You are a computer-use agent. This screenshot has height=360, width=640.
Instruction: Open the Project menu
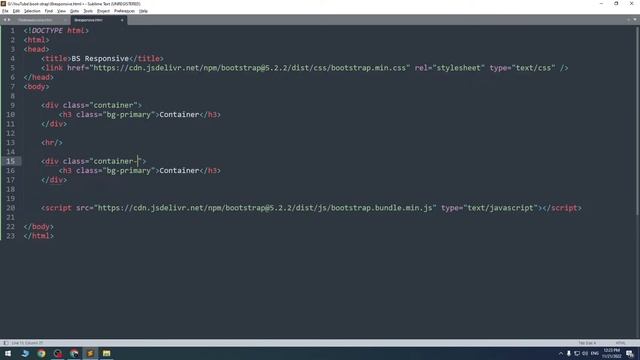103,11
